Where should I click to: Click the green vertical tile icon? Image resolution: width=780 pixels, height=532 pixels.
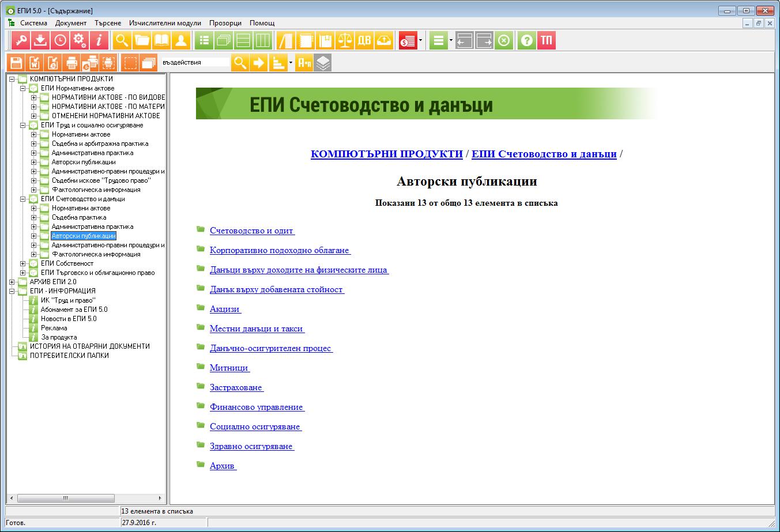tap(263, 40)
